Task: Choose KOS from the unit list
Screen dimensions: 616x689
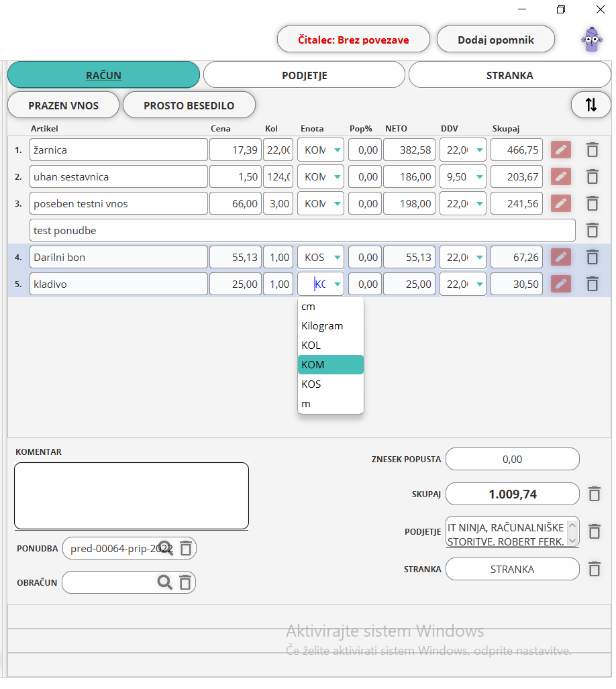Action: [330, 384]
